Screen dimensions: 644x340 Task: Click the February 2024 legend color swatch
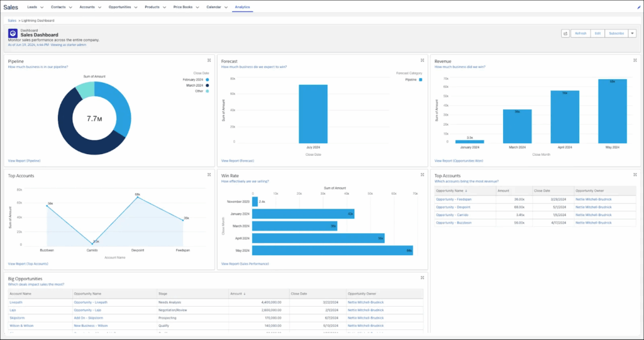(207, 80)
